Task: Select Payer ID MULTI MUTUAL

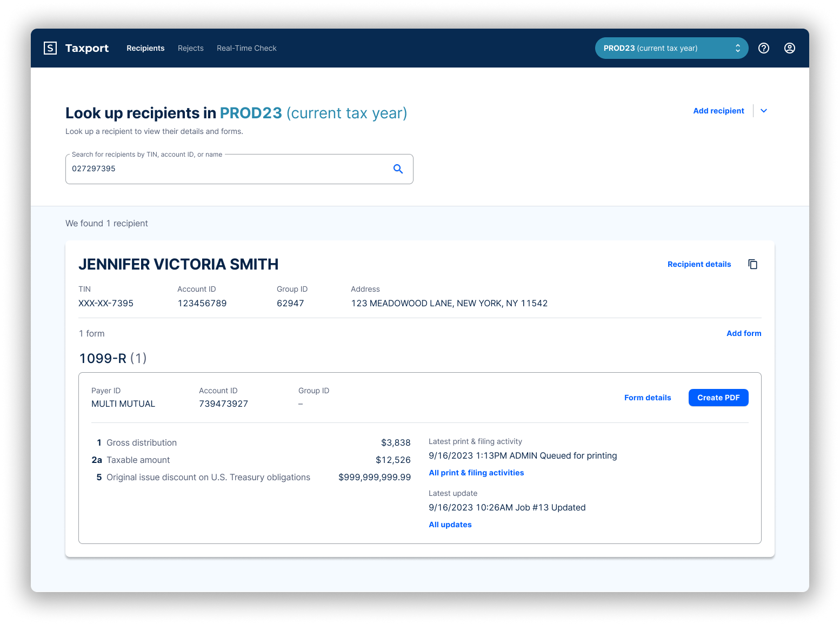Action: 123,404
